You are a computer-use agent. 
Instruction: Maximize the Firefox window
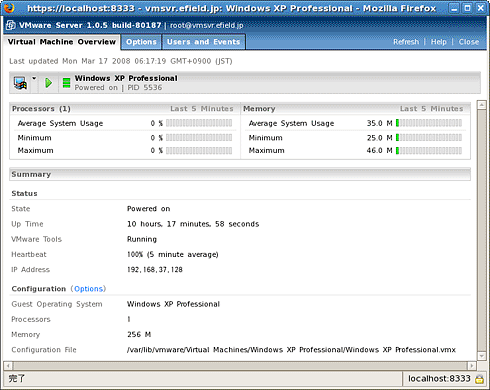(x=467, y=8)
